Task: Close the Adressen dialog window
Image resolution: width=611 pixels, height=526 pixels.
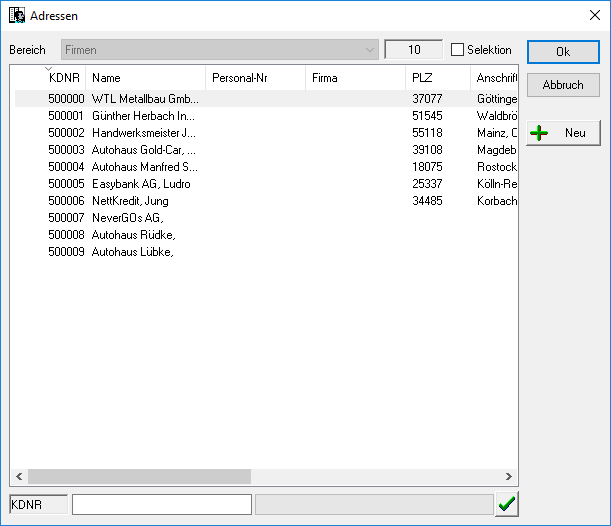Action: pos(595,16)
